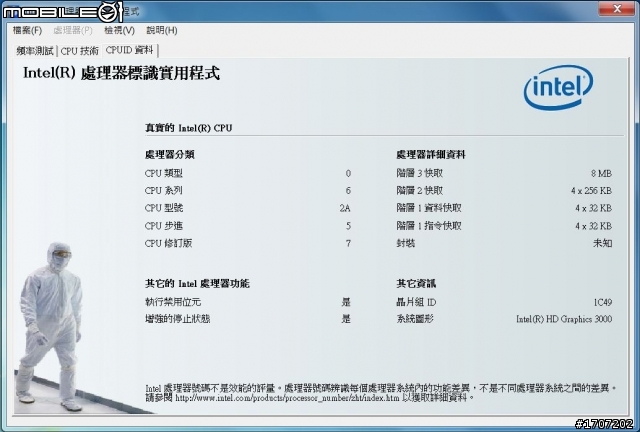Viewport: 640px width, 432px height.
Task: Click the 晶片組 ID label
Action: click(x=416, y=302)
